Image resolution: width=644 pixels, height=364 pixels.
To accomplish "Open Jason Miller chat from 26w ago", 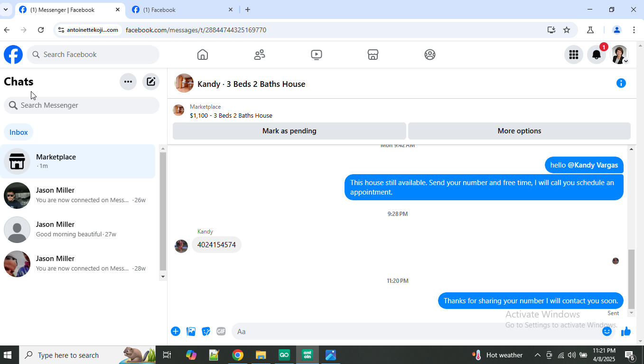I will 78,196.
